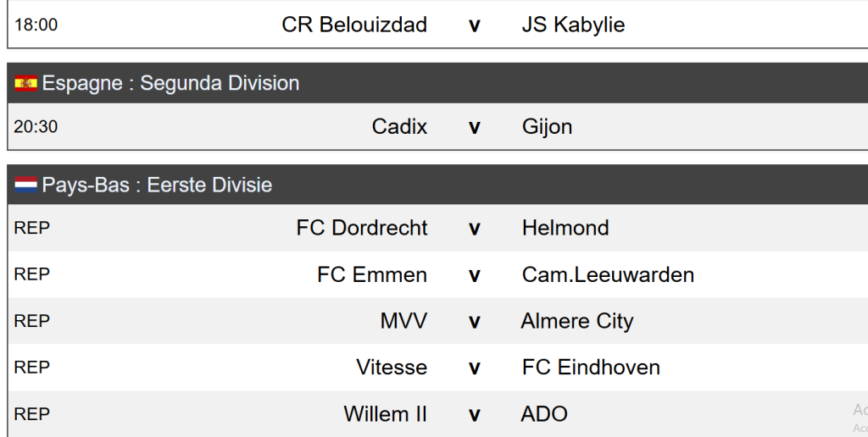Select Willem II team name
The width and height of the screenshot is (868, 437).
tap(386, 413)
